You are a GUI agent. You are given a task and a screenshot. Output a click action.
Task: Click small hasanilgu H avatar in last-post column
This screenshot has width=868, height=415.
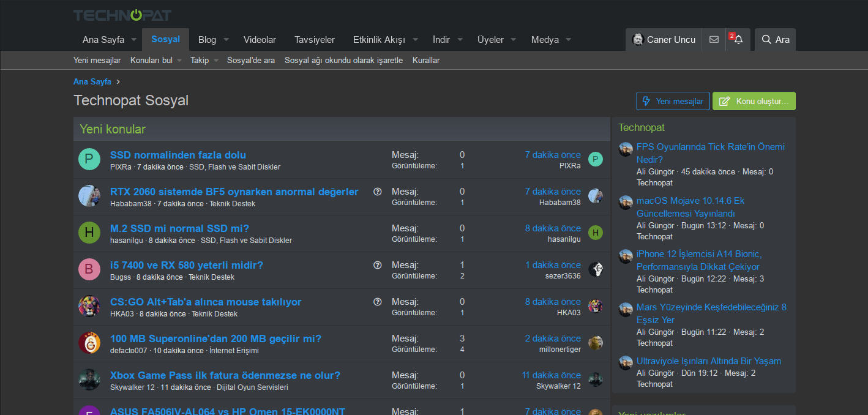click(596, 233)
